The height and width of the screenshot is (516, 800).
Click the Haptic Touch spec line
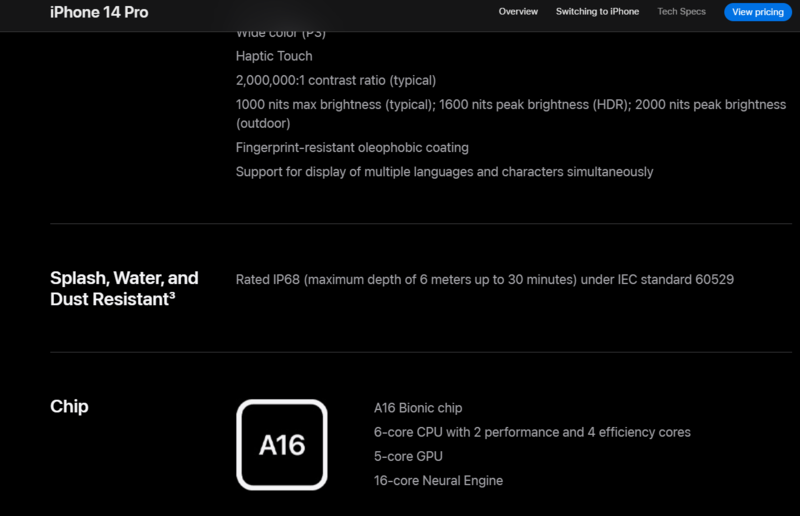(x=274, y=56)
